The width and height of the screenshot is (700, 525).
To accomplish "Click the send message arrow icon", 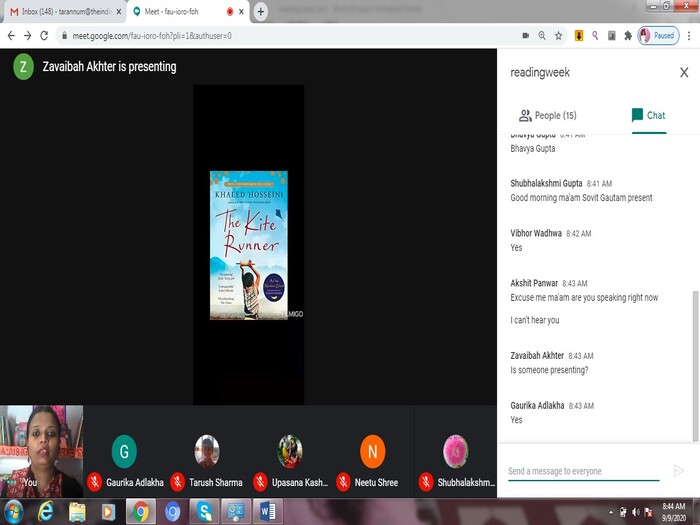I will (679, 471).
